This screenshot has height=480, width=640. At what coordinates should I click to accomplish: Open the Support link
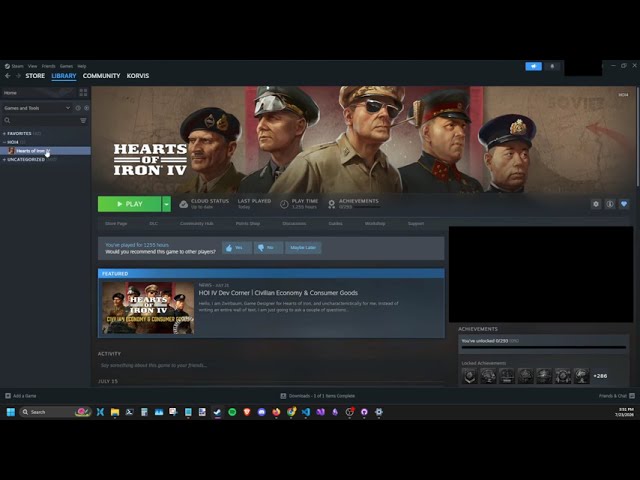tap(416, 224)
